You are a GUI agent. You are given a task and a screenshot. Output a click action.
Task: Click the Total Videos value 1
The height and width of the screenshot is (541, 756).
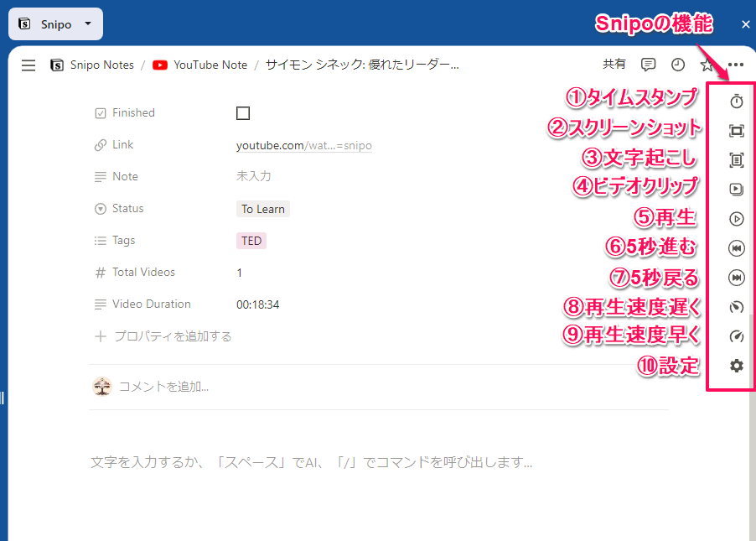pyautogui.click(x=239, y=273)
